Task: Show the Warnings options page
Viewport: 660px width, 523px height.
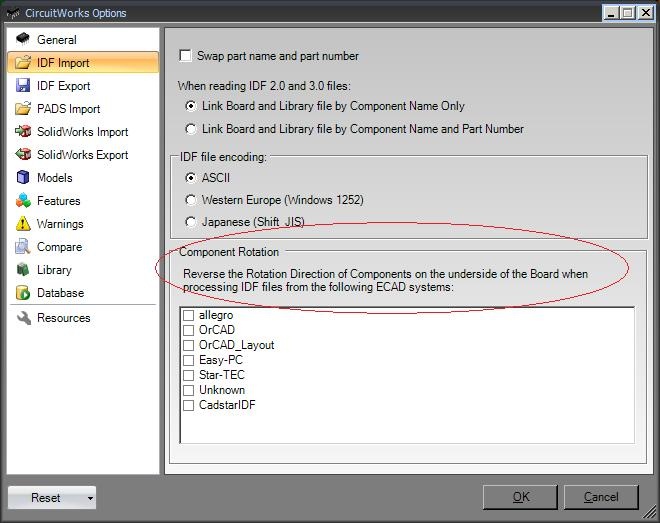Action: (x=83, y=223)
